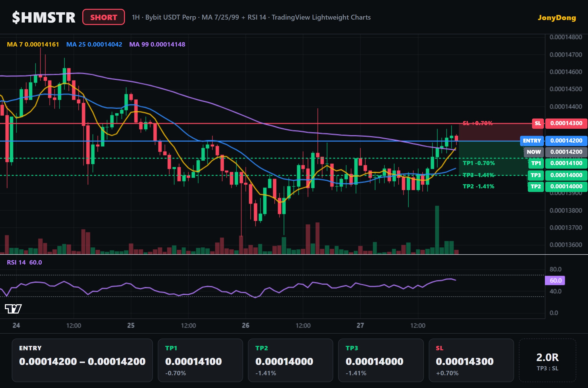Click the TP2 summary card
This screenshot has width=588, height=388.
(x=291, y=360)
